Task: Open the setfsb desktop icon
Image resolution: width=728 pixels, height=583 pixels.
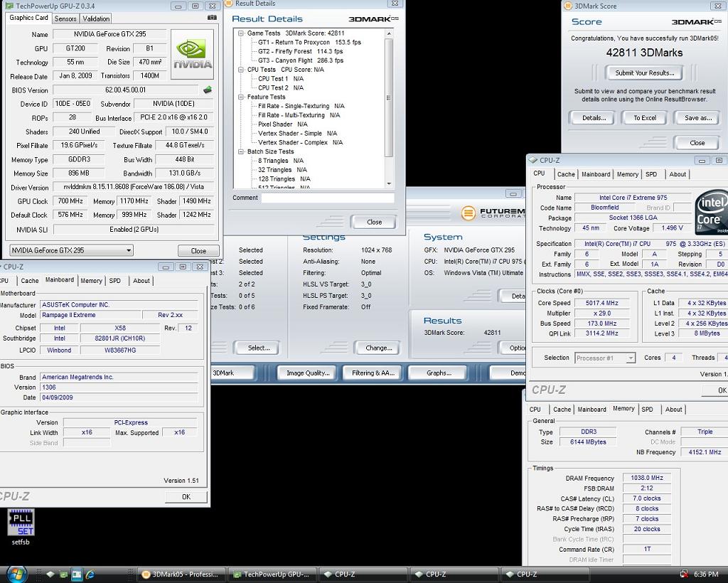Action: pyautogui.click(x=21, y=527)
